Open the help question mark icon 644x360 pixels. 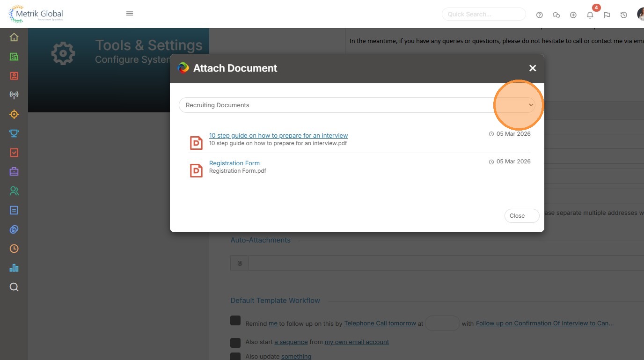[540, 15]
